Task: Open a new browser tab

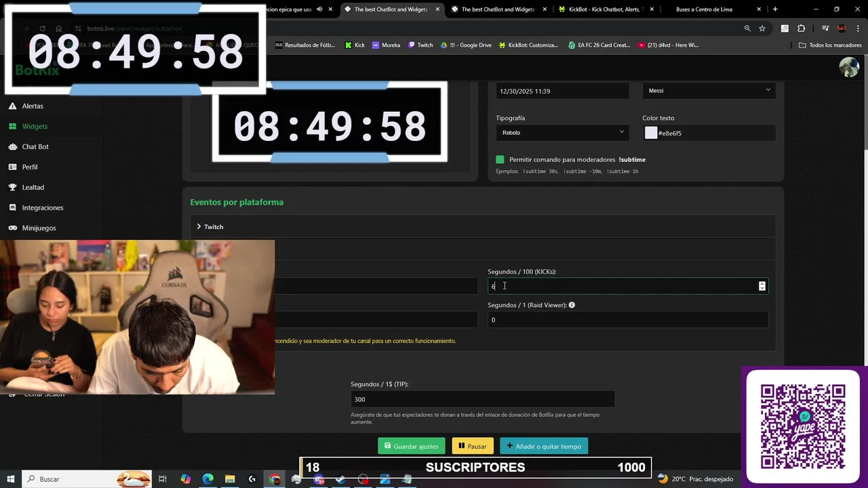Action: 775,9
